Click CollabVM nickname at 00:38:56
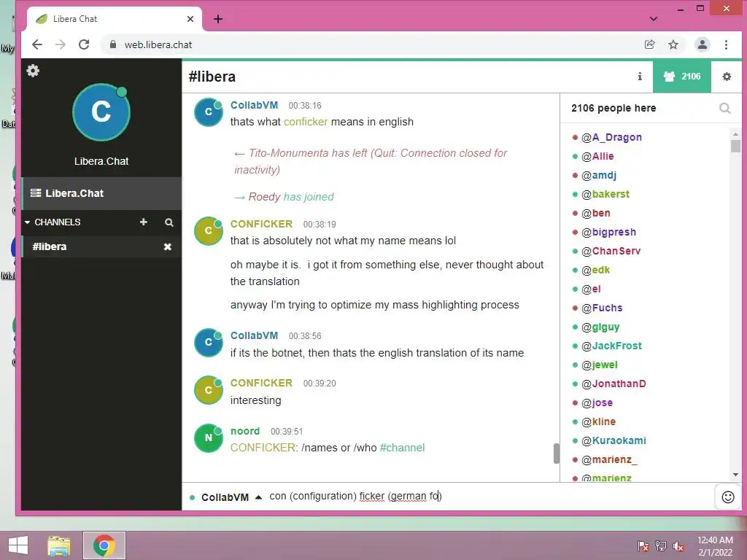 click(x=254, y=335)
